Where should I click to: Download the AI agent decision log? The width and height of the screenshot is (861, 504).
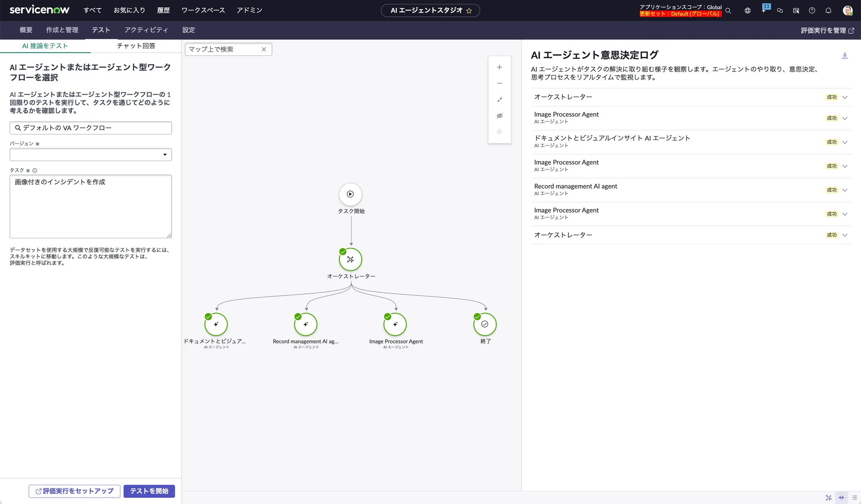(x=845, y=55)
